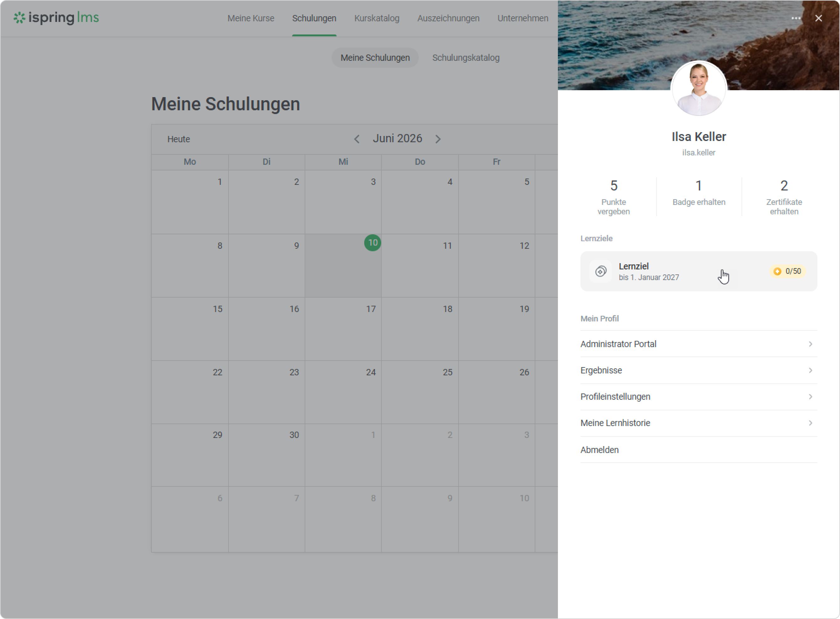This screenshot has width=840, height=619.
Task: Click the 2 Zertifikate erhalten stat
Action: click(784, 197)
